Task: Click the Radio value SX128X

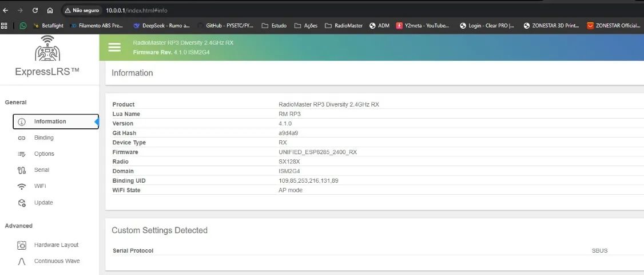Action: 289,162
